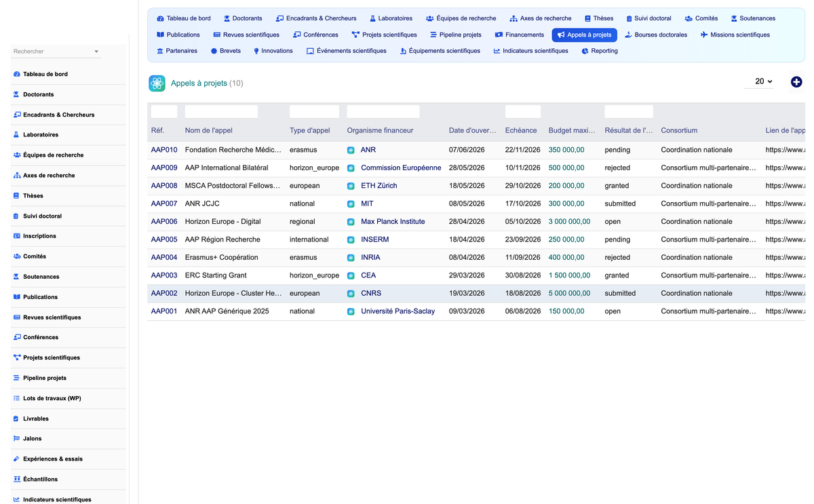Click the icon before CEA
This screenshot has width=814, height=504.
click(x=351, y=276)
